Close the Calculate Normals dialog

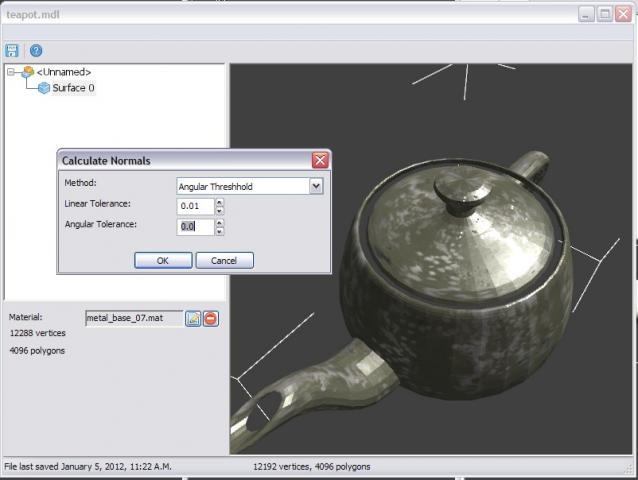(x=319, y=160)
